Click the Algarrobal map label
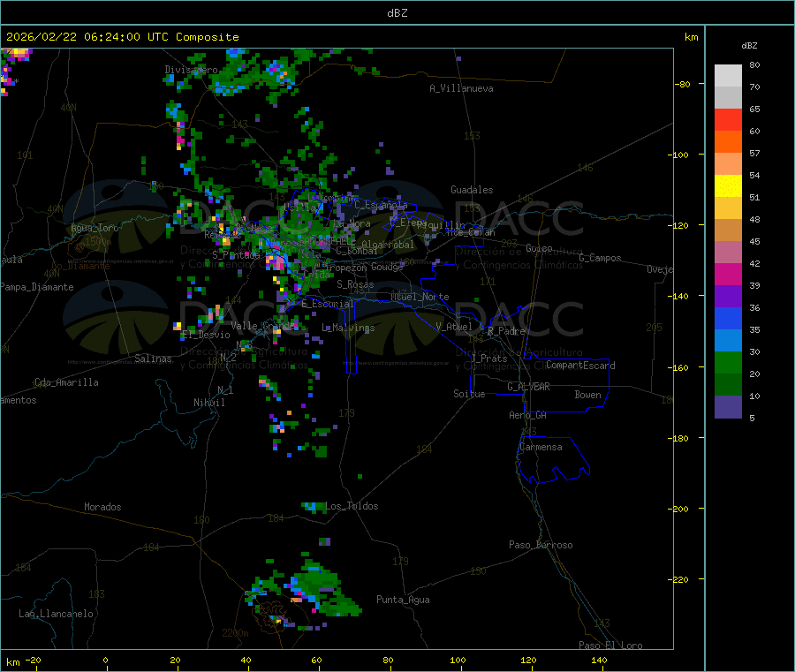 click(x=388, y=245)
